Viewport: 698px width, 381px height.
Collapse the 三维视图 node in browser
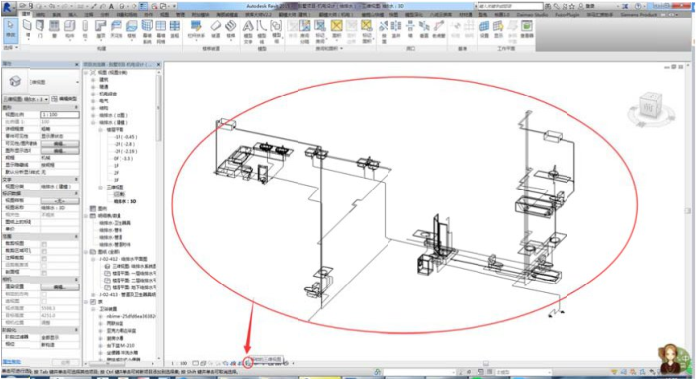click(101, 187)
